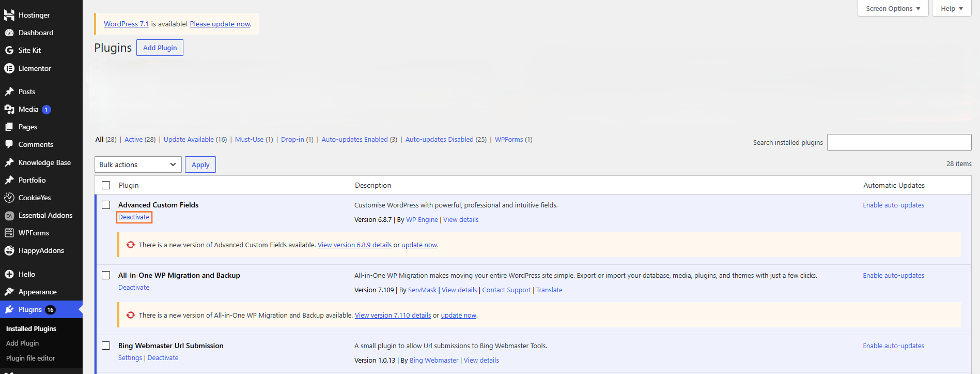This screenshot has height=374, width=980.
Task: Open View version 6.8.9 details link
Action: 354,245
